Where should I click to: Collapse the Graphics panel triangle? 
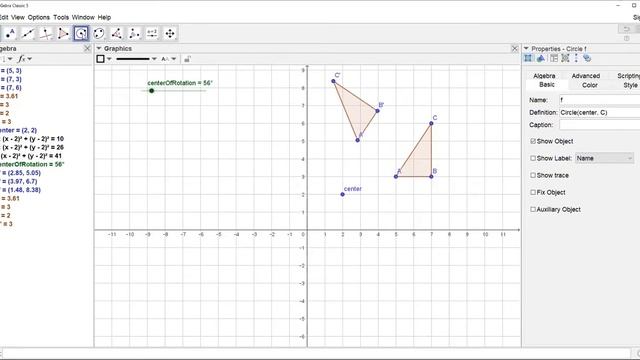point(99,49)
